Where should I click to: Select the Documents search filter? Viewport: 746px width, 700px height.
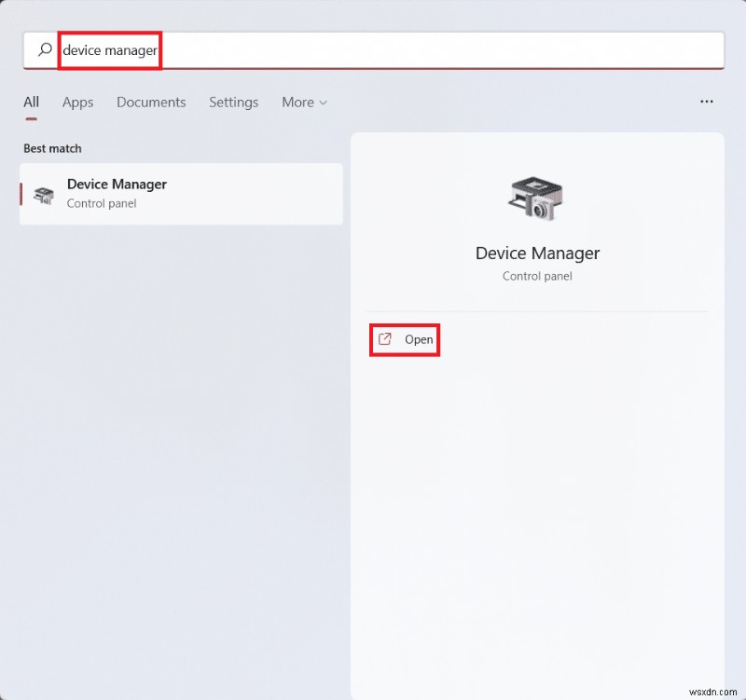(151, 103)
